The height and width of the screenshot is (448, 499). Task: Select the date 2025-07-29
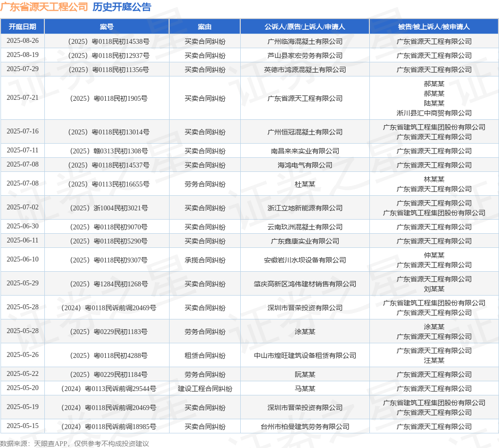pos(22,69)
